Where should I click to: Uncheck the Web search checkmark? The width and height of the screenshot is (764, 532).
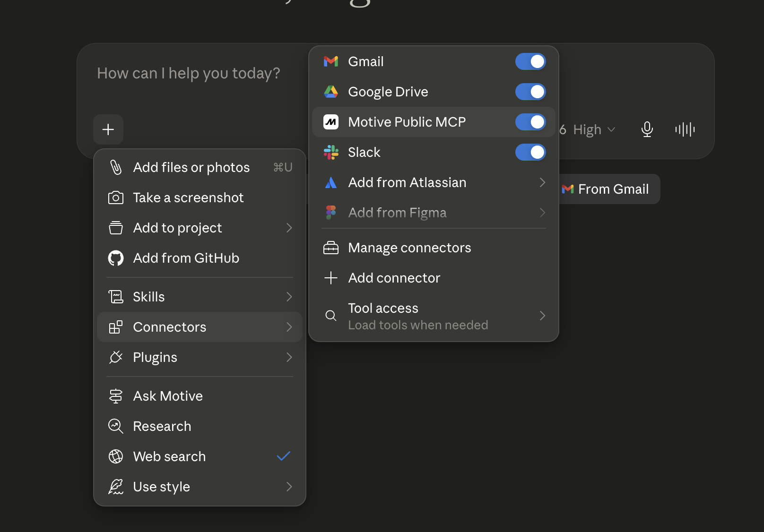click(x=283, y=456)
